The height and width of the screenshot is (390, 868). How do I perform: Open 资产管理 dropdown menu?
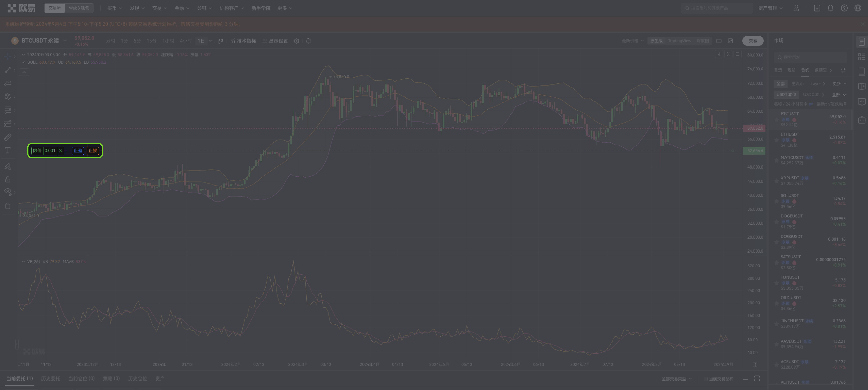tap(770, 8)
